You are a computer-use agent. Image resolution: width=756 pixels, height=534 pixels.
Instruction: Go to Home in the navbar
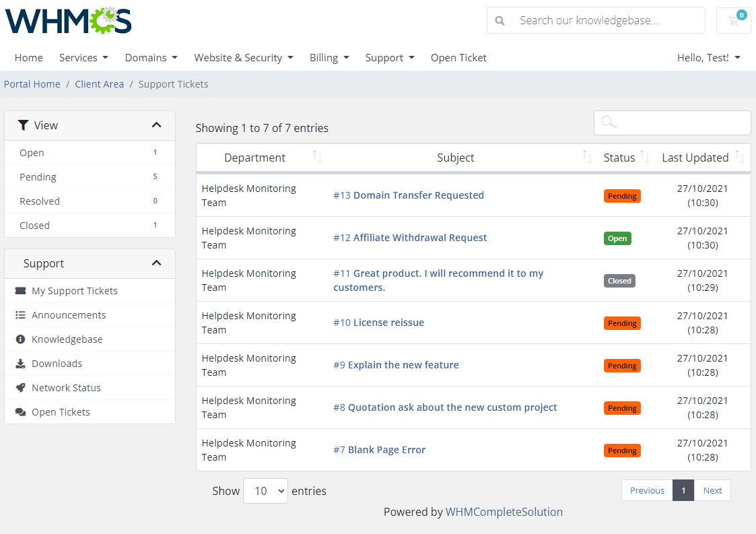[28, 57]
